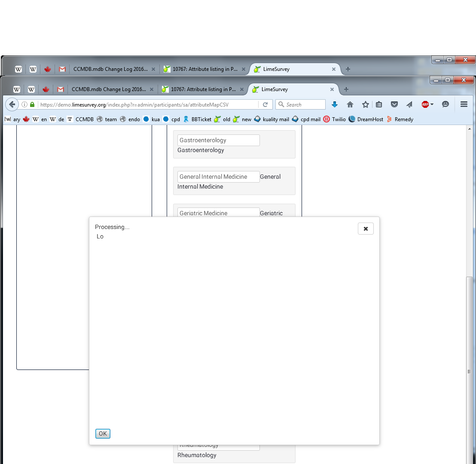The width and height of the screenshot is (476, 464).
Task: Open a new tab with plus in front window
Action: point(346,89)
